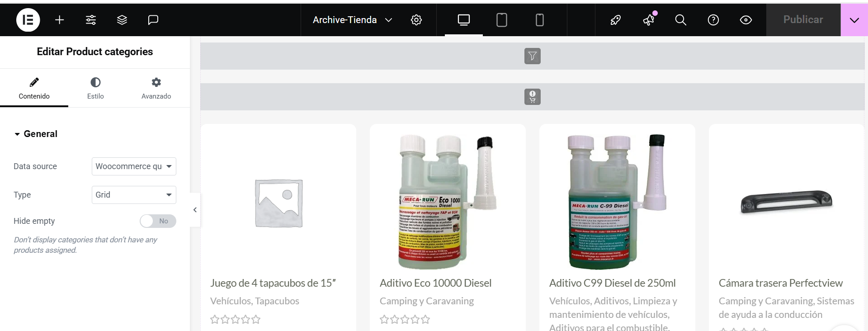Click the preview changes eye icon
This screenshot has width=868, height=331.
pos(746,20)
